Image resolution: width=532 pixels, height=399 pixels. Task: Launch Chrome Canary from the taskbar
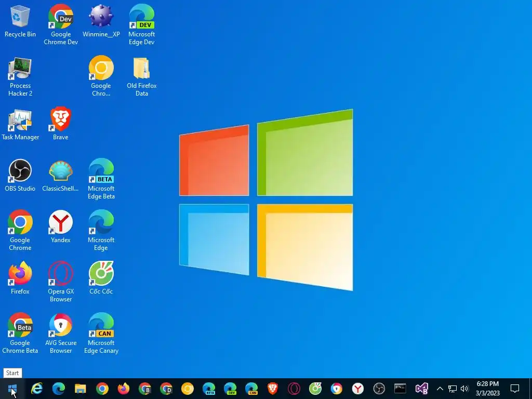click(187, 389)
